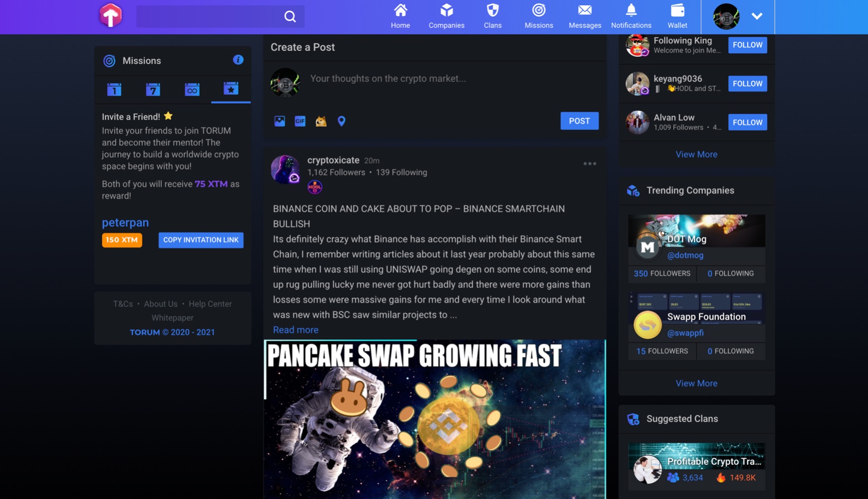Open the Help Center footer link
Viewport: 868px width, 499px height.
[x=210, y=304]
